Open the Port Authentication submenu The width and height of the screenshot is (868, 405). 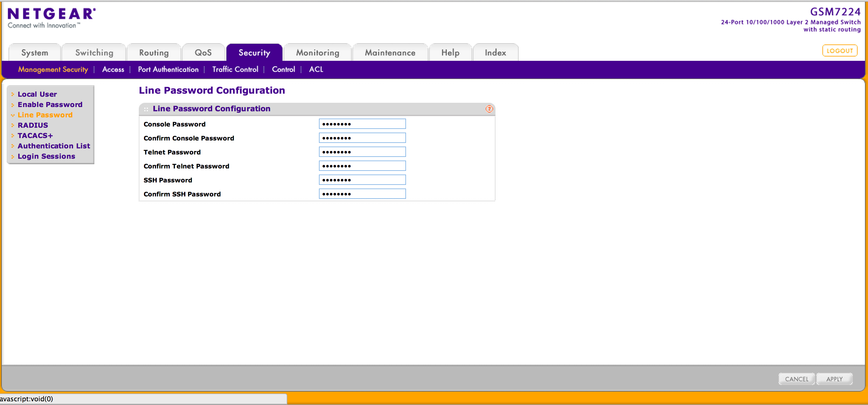click(x=168, y=69)
